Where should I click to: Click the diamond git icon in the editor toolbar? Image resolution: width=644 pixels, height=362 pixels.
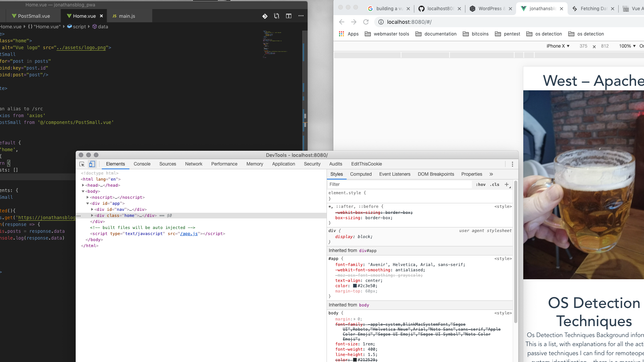(265, 16)
